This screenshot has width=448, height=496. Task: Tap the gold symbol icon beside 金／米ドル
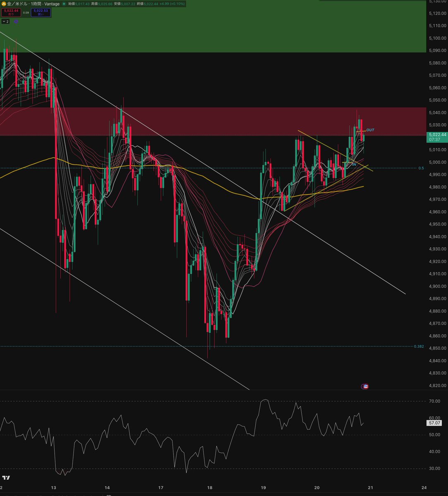point(4,4)
